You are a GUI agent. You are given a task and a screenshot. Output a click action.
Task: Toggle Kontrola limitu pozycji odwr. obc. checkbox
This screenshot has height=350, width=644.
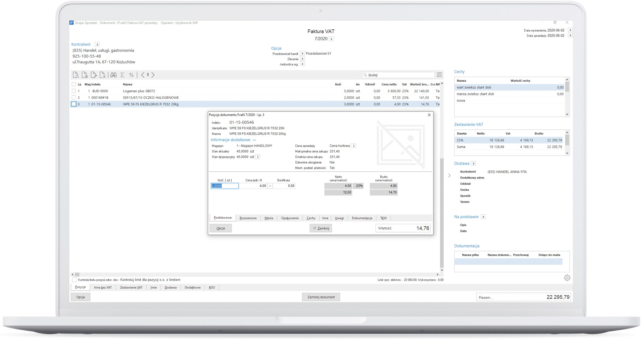point(74,280)
